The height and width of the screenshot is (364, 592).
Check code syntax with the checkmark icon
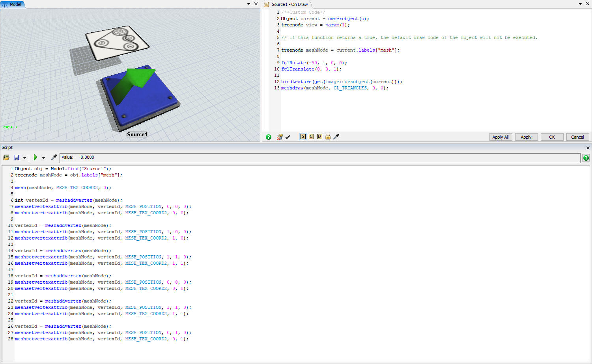pos(288,137)
